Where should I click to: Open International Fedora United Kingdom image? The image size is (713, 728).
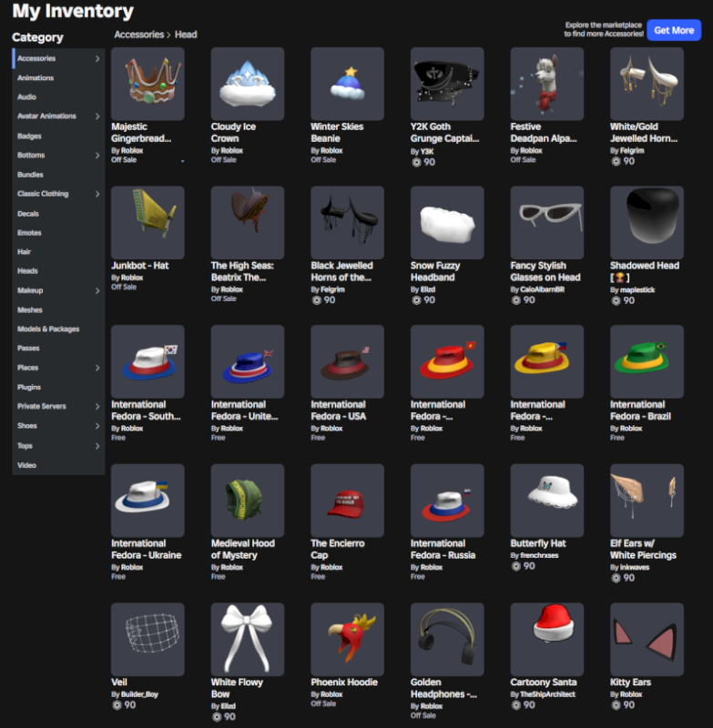coord(248,361)
